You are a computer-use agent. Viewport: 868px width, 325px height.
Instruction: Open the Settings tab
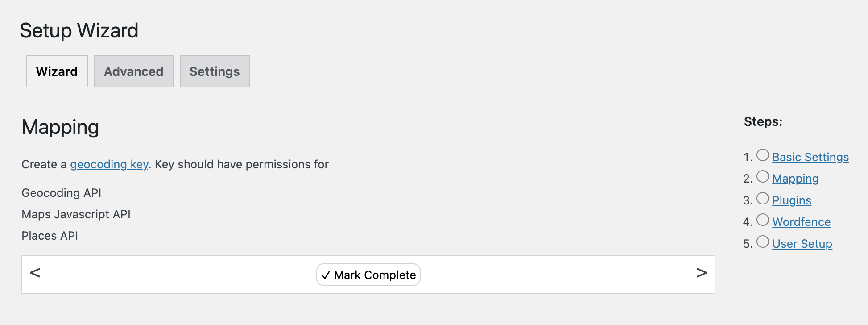(215, 71)
